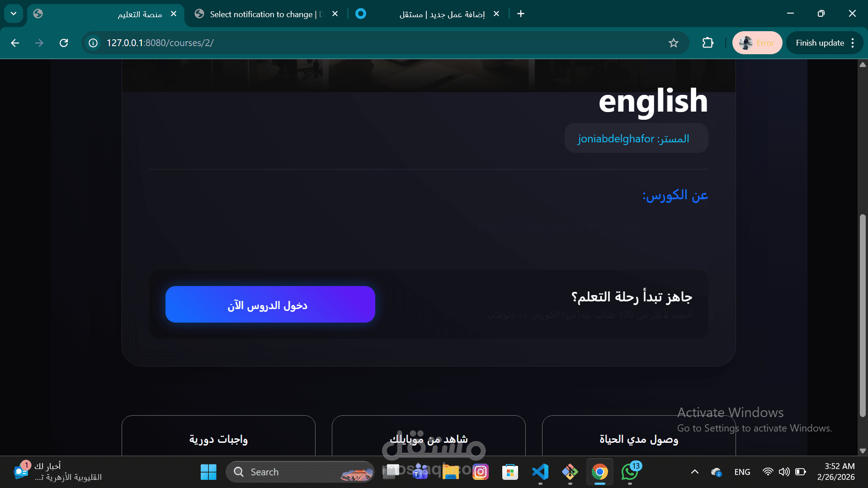Open the browser extensions puzzle icon
Viewport: 868px width, 488px height.
click(x=708, y=43)
